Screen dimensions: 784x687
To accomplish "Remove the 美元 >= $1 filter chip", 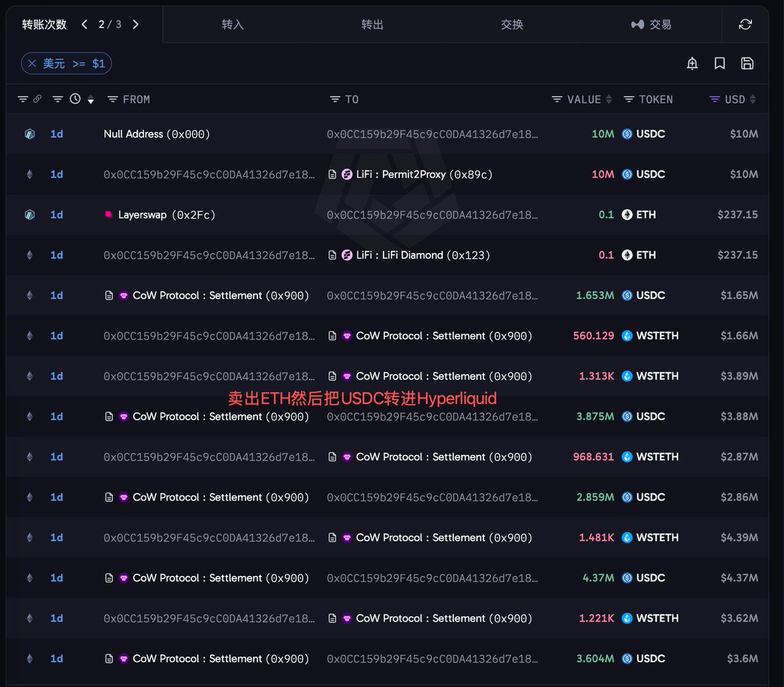I will point(32,63).
